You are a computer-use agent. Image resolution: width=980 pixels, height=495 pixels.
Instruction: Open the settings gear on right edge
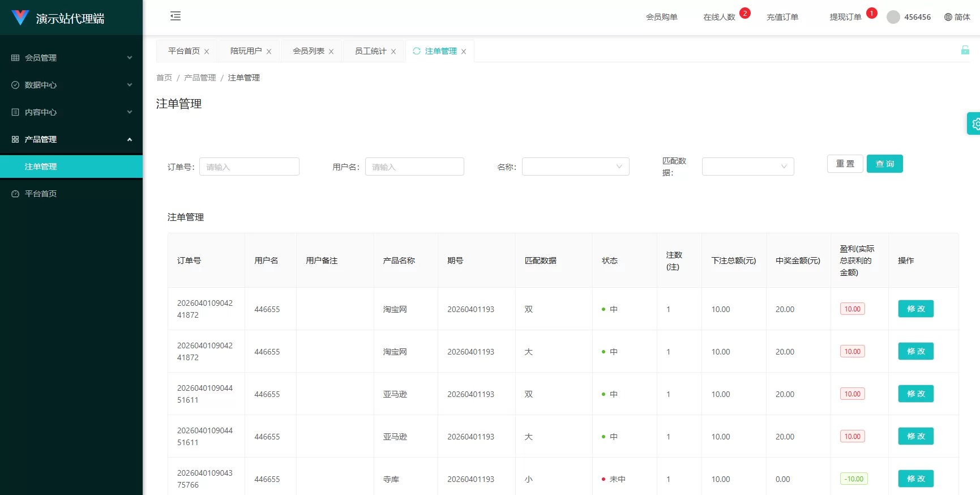[975, 123]
